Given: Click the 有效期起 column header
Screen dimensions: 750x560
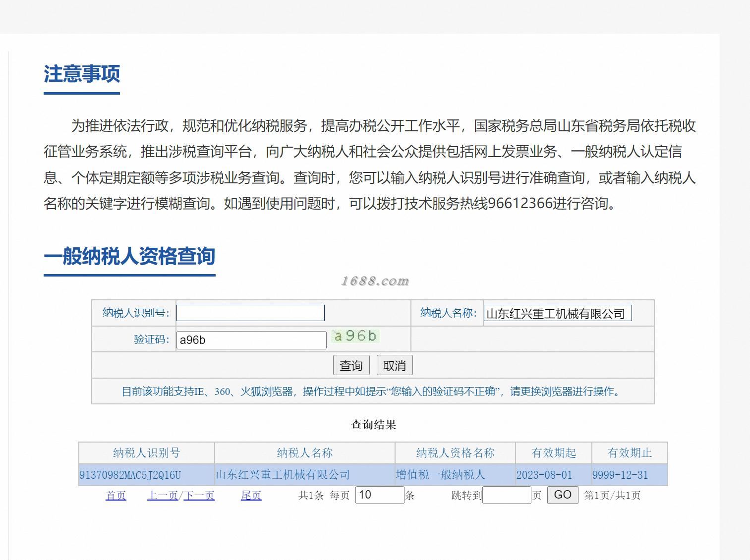Looking at the screenshot, I should [554, 452].
